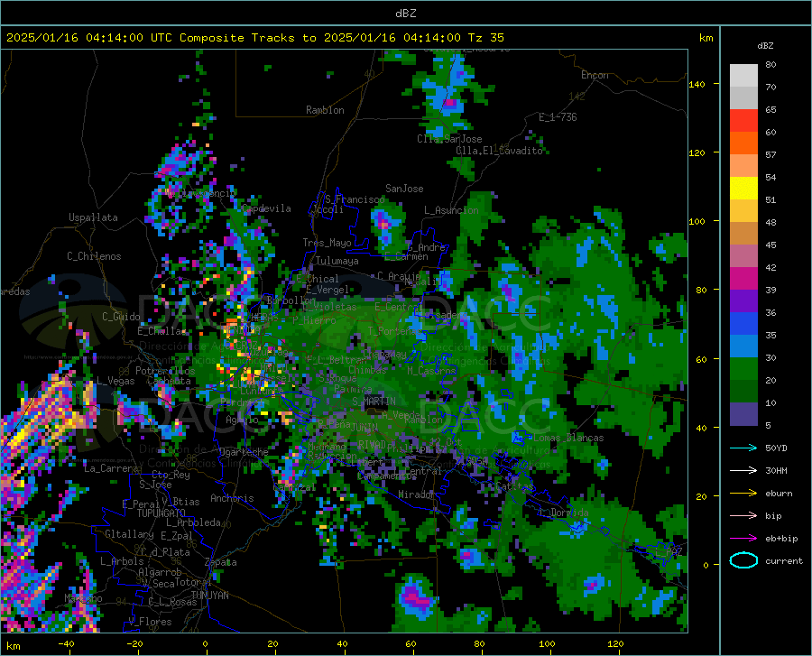Screen dimensions: 812x656
Task: Click the 'V_Flores' map label
Action: tap(150, 622)
